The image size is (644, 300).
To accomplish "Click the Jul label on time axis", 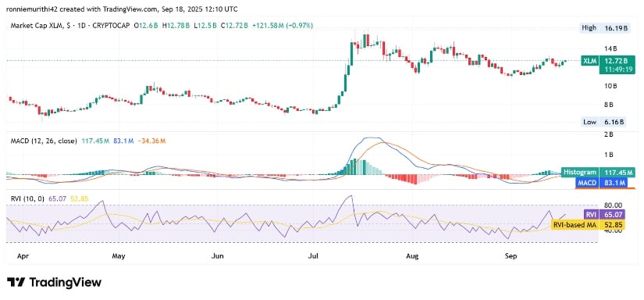I will tap(313, 256).
